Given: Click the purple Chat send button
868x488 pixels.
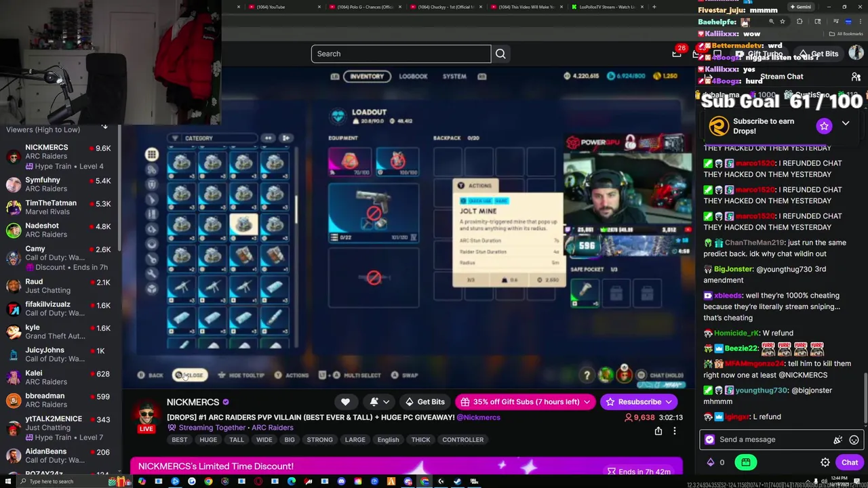Looking at the screenshot, I should pos(850,462).
